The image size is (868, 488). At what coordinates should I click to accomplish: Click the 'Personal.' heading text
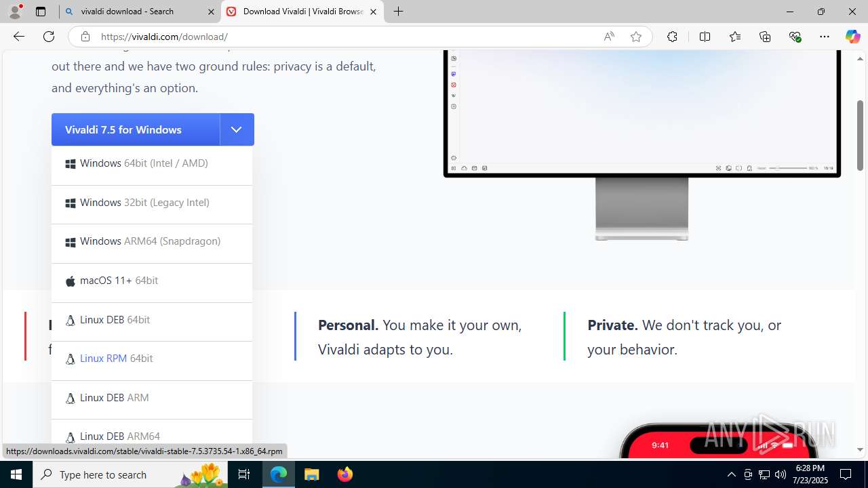pos(348,325)
